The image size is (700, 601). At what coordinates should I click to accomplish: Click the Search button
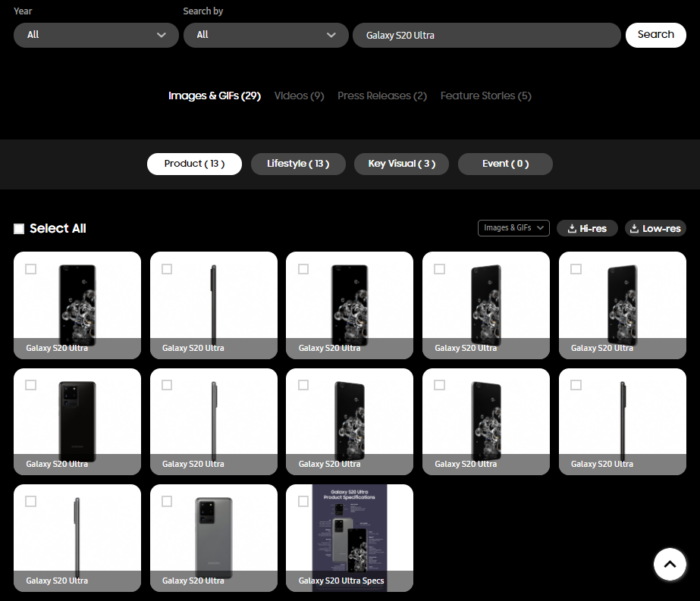[656, 35]
